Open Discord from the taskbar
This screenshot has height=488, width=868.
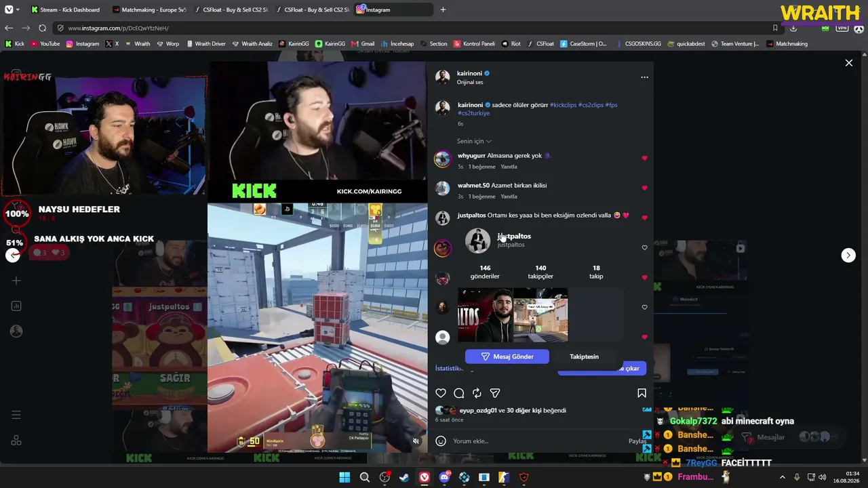click(x=444, y=477)
